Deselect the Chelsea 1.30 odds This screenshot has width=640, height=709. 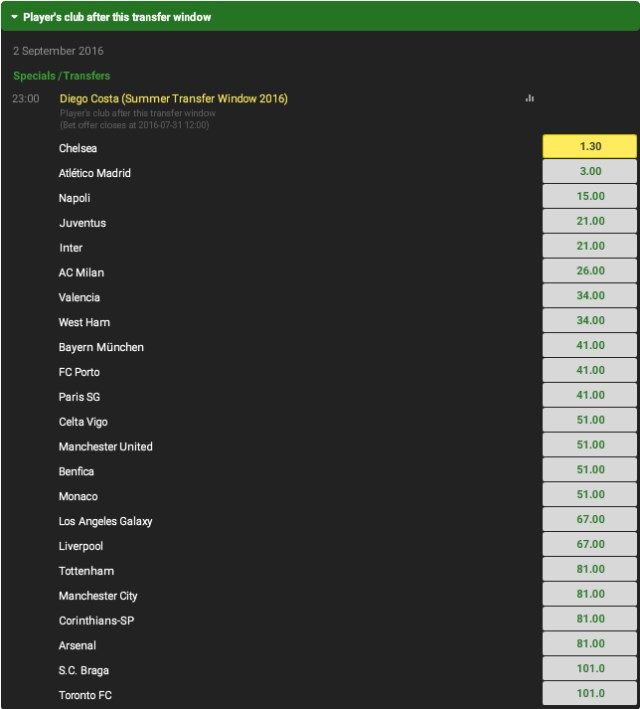pos(590,146)
